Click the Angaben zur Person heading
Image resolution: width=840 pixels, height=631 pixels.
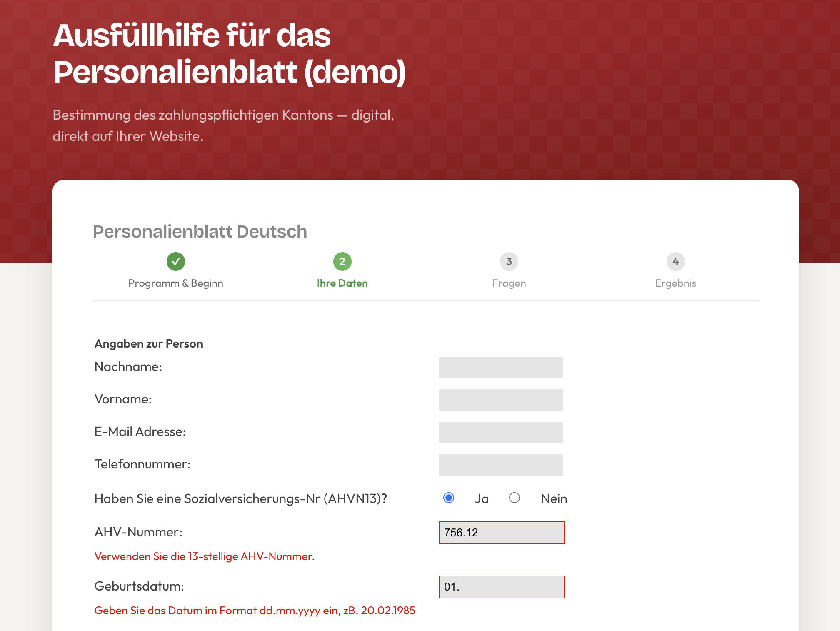click(x=149, y=344)
